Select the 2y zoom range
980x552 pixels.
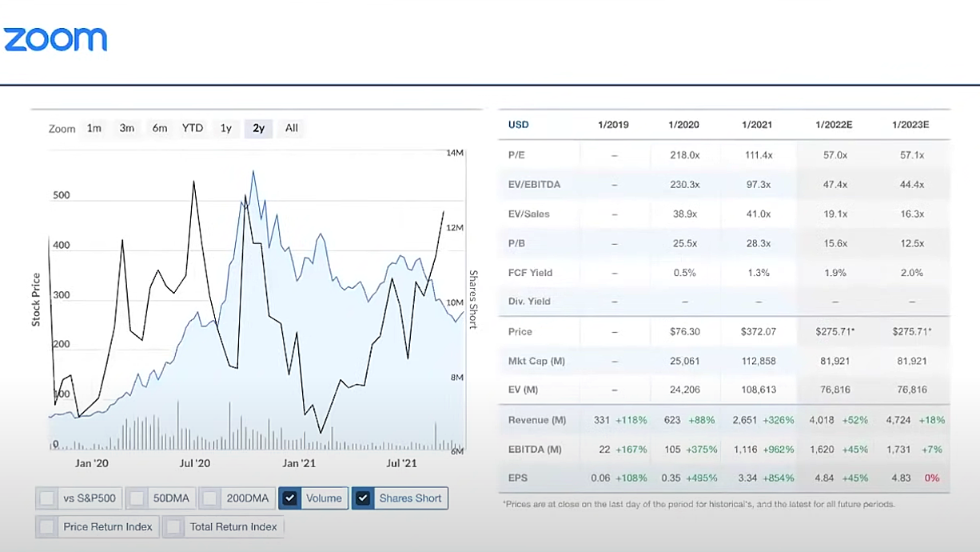pyautogui.click(x=259, y=128)
